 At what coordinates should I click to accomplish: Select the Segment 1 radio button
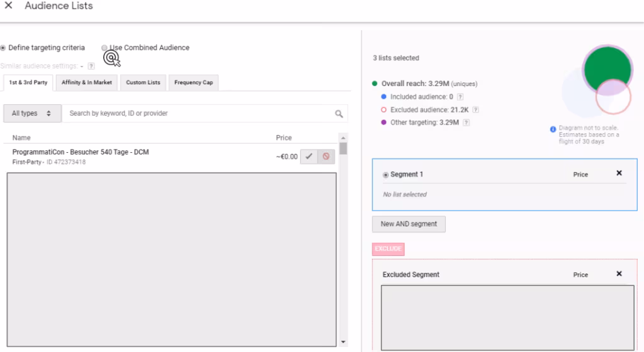point(386,175)
